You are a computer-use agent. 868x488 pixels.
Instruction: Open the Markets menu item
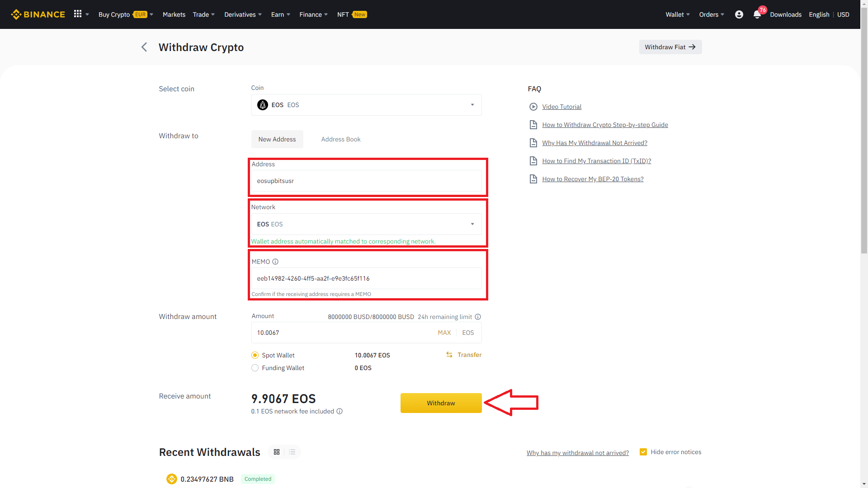pos(174,14)
